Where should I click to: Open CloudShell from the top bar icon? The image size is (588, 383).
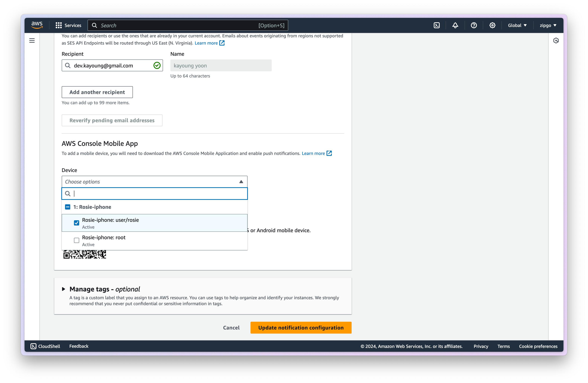[437, 25]
